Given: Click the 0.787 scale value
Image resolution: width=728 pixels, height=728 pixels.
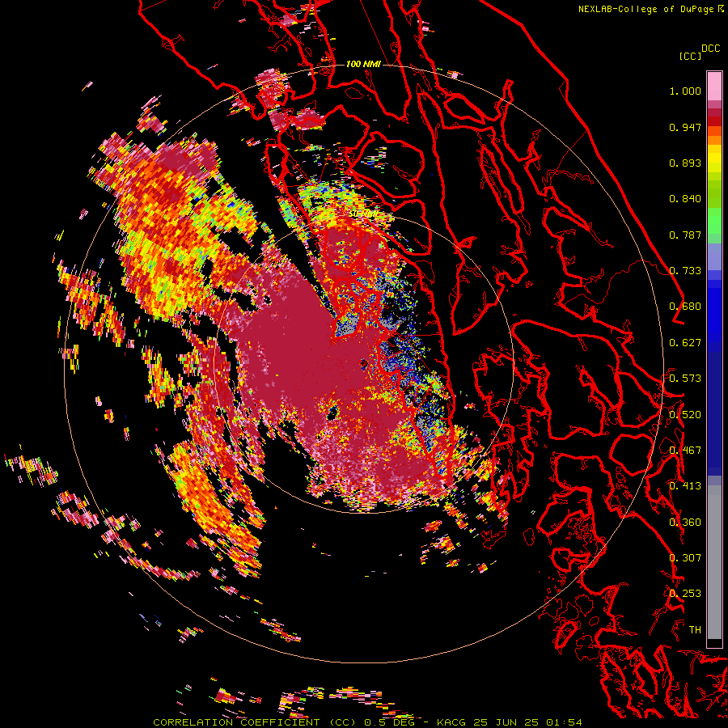Looking at the screenshot, I should (x=685, y=235).
